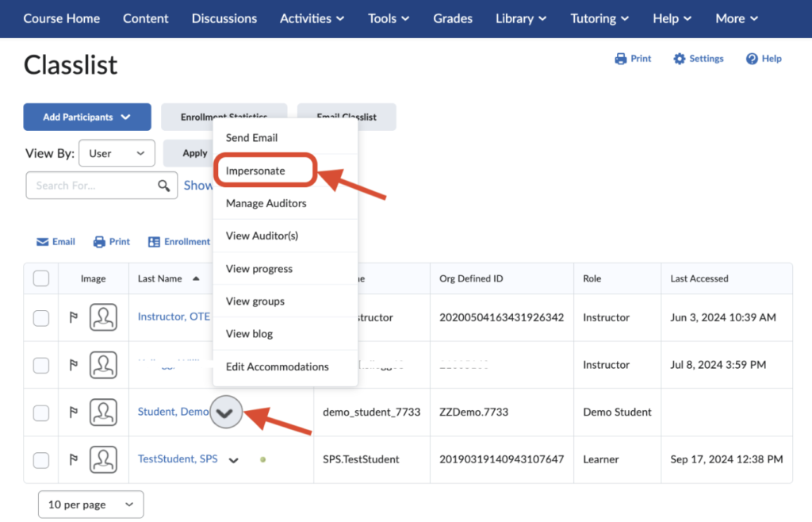The height and width of the screenshot is (522, 812).
Task: Check the Student, Demo row checkbox
Action: 41,413
